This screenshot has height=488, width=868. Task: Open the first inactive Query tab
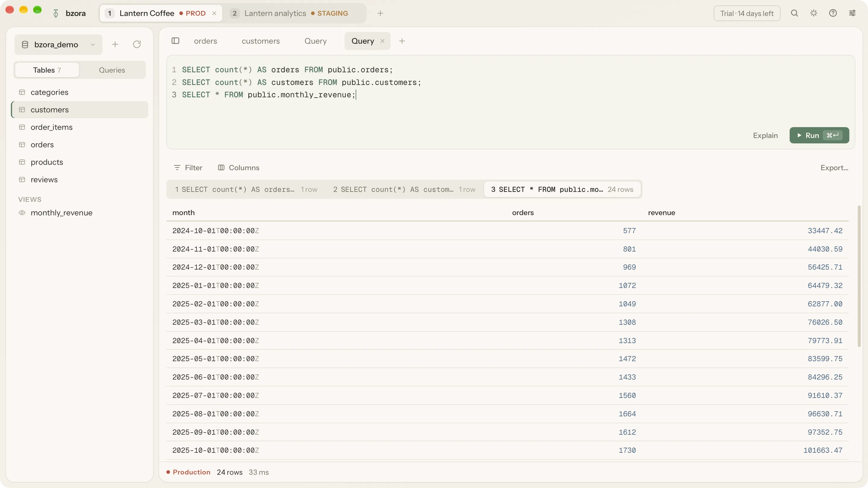315,41
